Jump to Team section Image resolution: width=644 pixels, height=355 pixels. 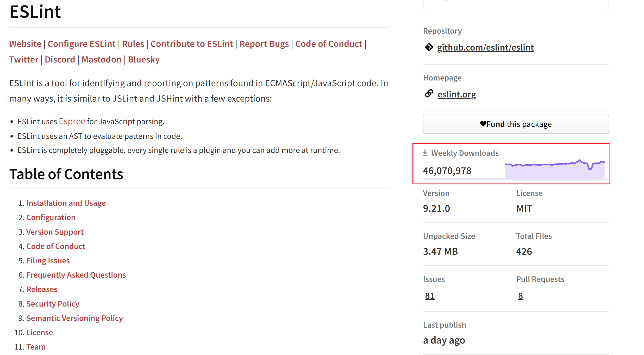coord(36,347)
